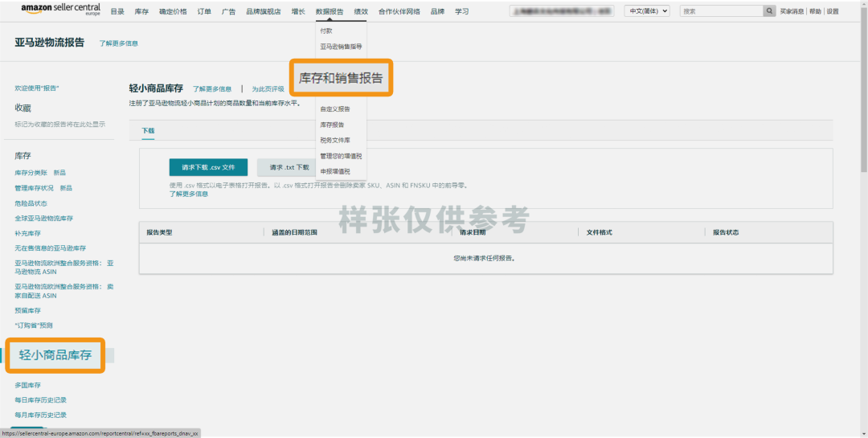Open the 数据报告 top navigation menu
Screen dimensions: 868x438
point(330,11)
